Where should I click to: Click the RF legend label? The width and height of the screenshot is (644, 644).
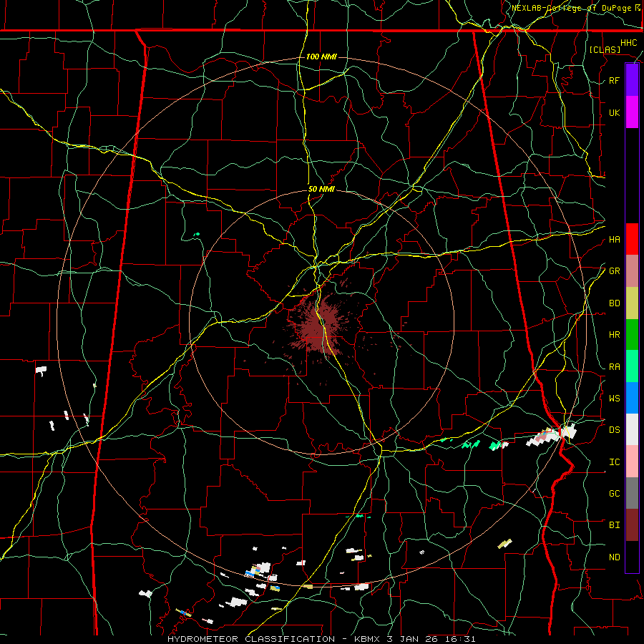tap(614, 80)
